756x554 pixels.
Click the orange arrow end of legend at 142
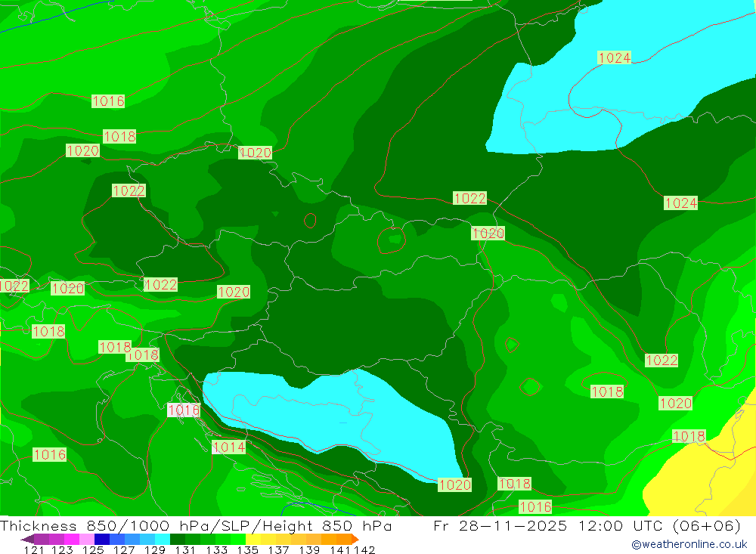click(355, 539)
